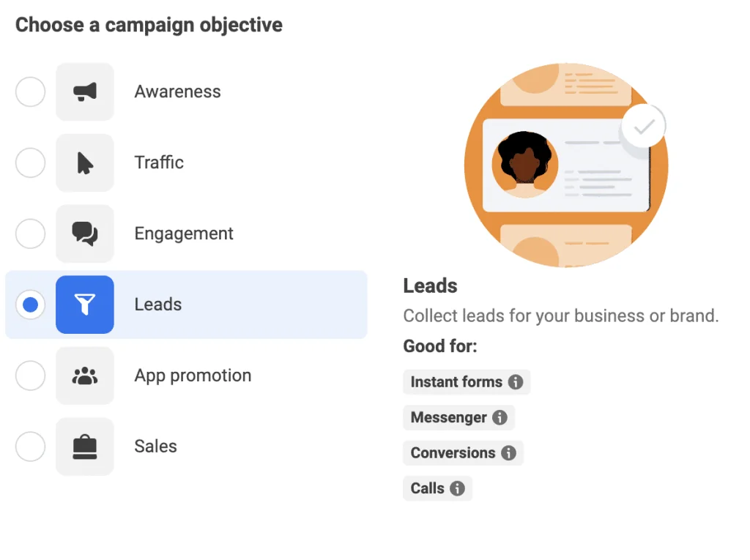Click the Instant forms tag
Screen dimensions: 750x560
click(467, 381)
